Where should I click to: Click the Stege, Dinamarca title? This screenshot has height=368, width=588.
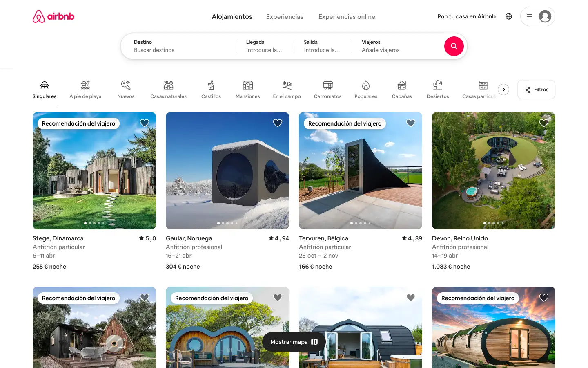58,238
